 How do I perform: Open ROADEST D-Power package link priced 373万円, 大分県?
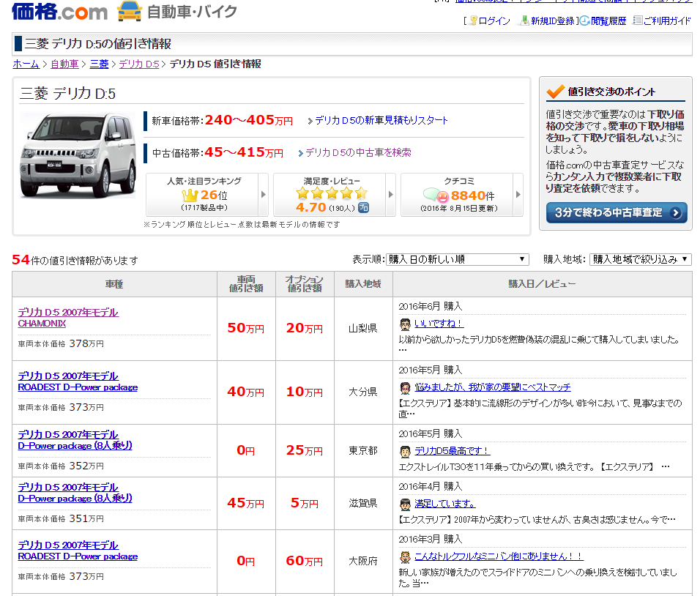tap(78, 387)
